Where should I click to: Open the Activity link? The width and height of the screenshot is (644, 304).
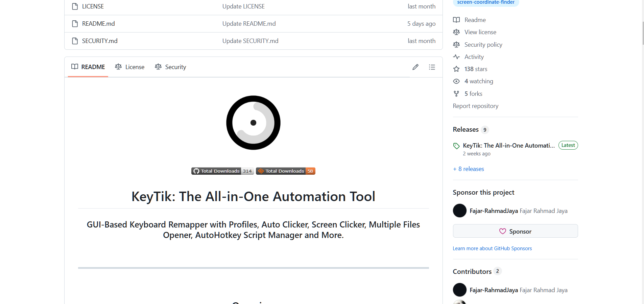(474, 57)
